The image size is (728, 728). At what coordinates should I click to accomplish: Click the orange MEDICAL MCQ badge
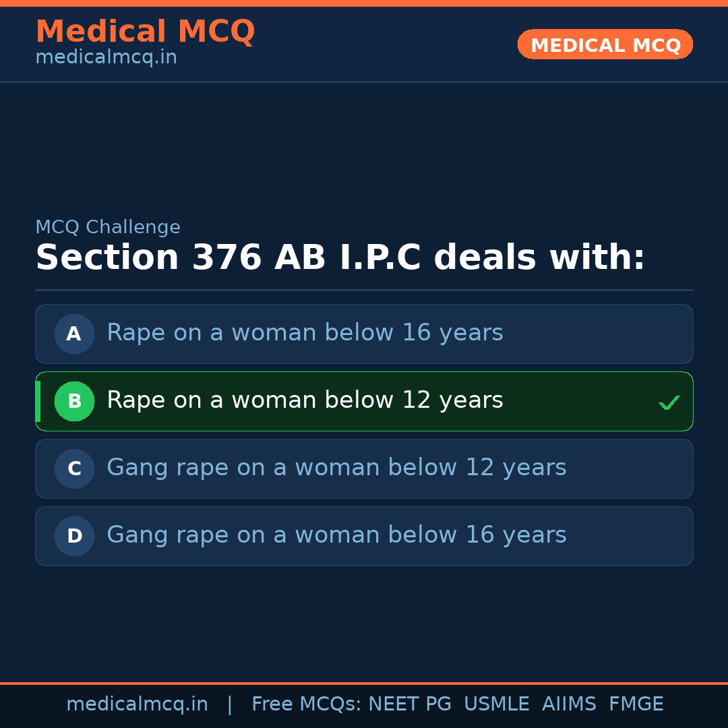point(605,45)
